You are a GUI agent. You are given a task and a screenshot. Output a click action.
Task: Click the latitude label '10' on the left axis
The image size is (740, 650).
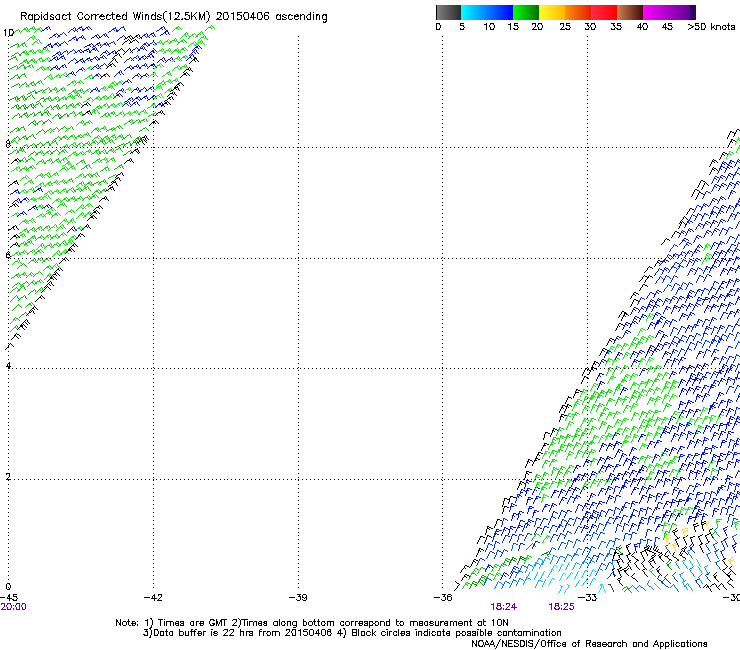(8, 33)
